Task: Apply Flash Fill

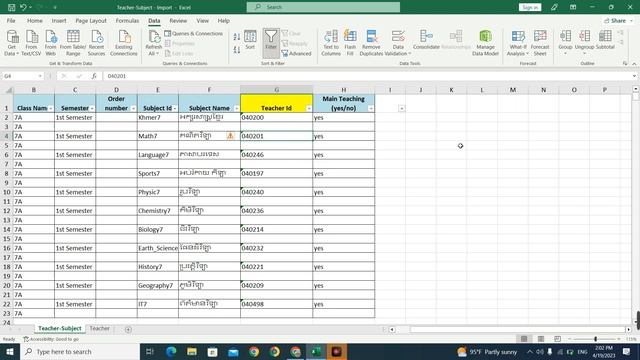Action: [x=350, y=42]
